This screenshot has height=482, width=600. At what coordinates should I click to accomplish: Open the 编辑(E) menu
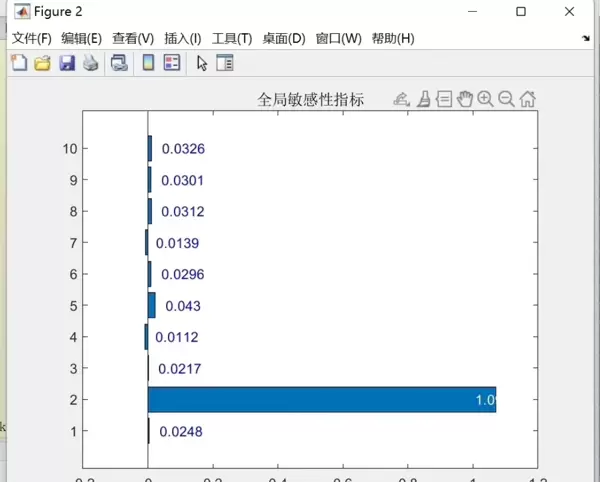tap(81, 38)
